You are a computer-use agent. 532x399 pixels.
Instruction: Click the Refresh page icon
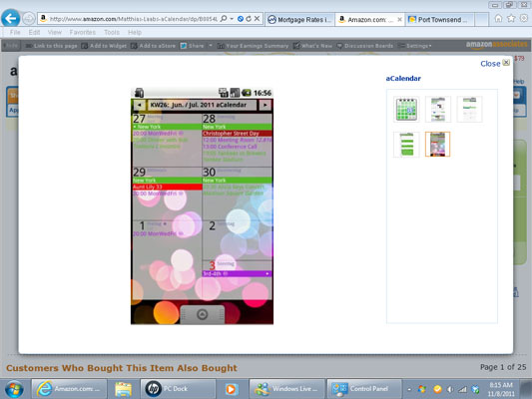coord(249,19)
